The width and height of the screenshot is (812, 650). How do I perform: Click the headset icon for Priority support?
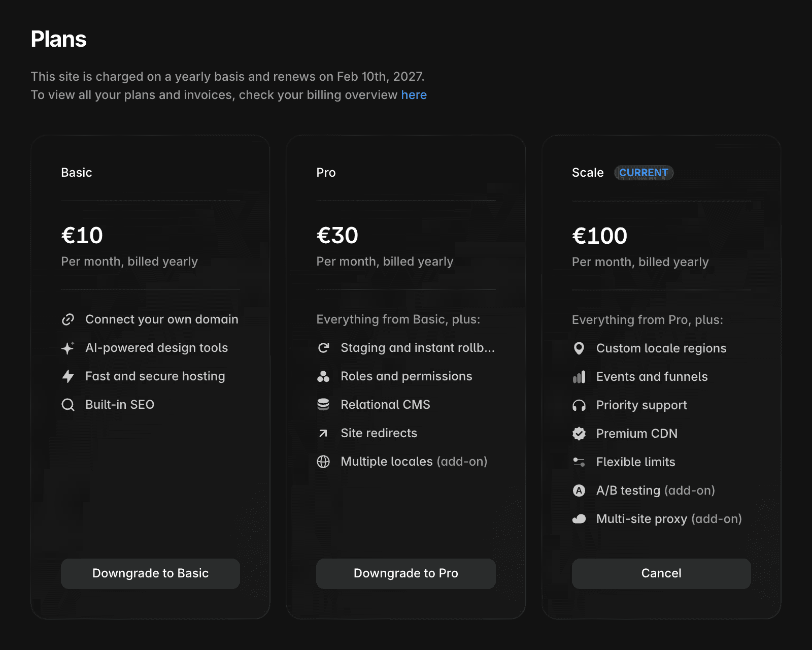coord(579,405)
